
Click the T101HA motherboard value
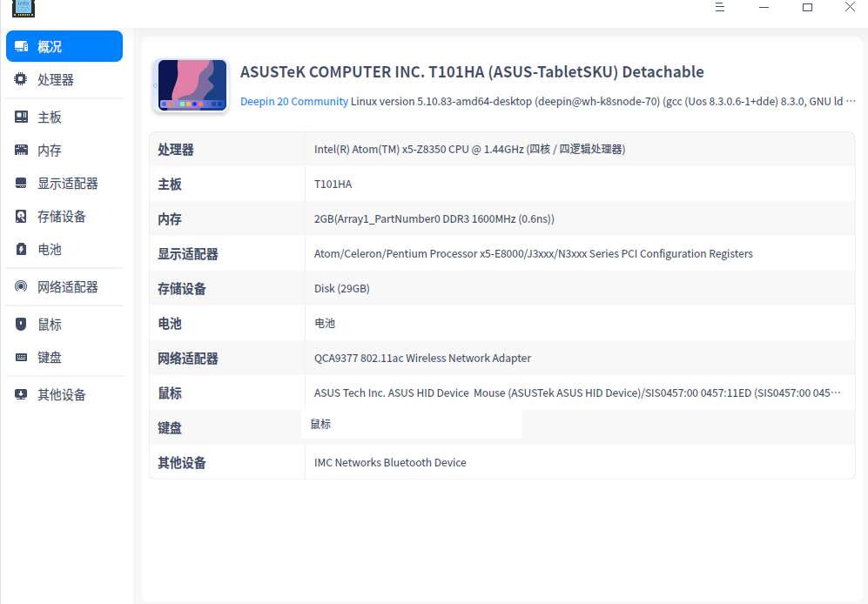coord(333,185)
